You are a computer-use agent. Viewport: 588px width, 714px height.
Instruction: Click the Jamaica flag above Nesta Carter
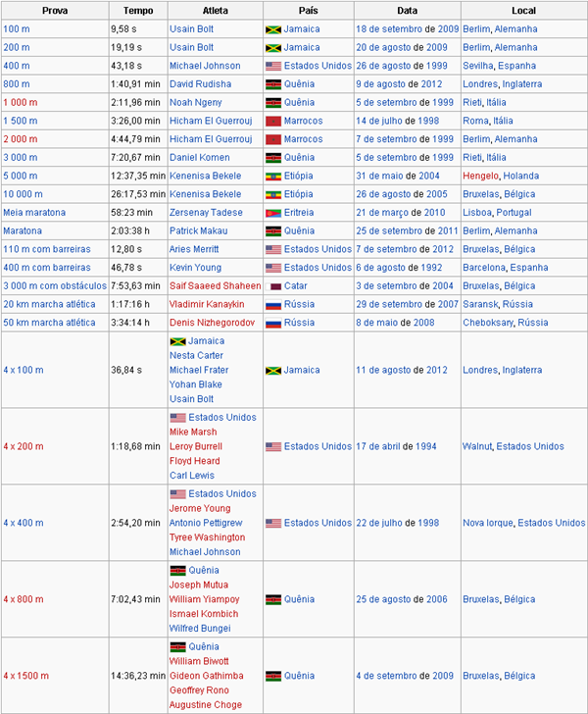point(177,341)
